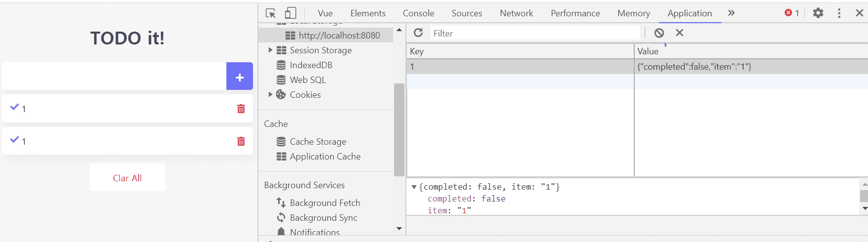Open DevTools settings gear
Viewport: 868px width, 242px height.
tap(818, 13)
